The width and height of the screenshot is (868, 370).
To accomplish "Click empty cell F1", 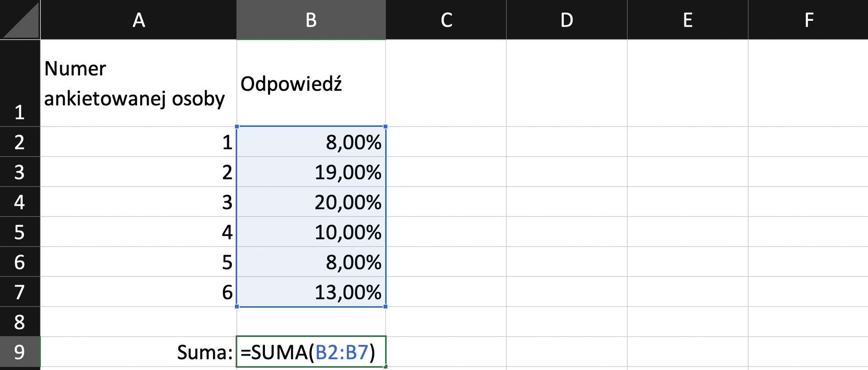I will tap(808, 83).
